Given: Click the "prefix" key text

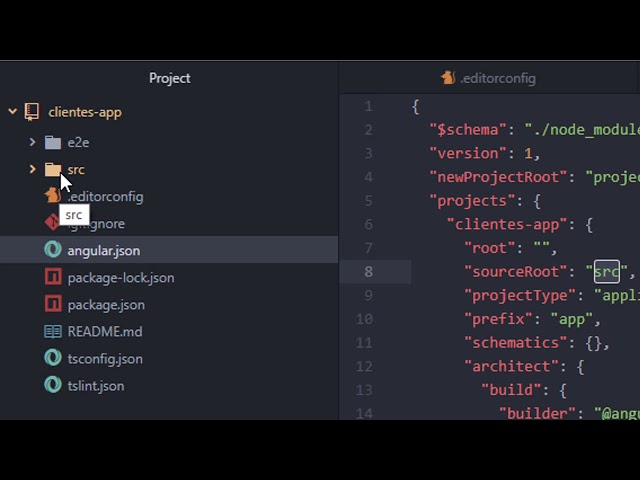Looking at the screenshot, I should (x=498, y=319).
